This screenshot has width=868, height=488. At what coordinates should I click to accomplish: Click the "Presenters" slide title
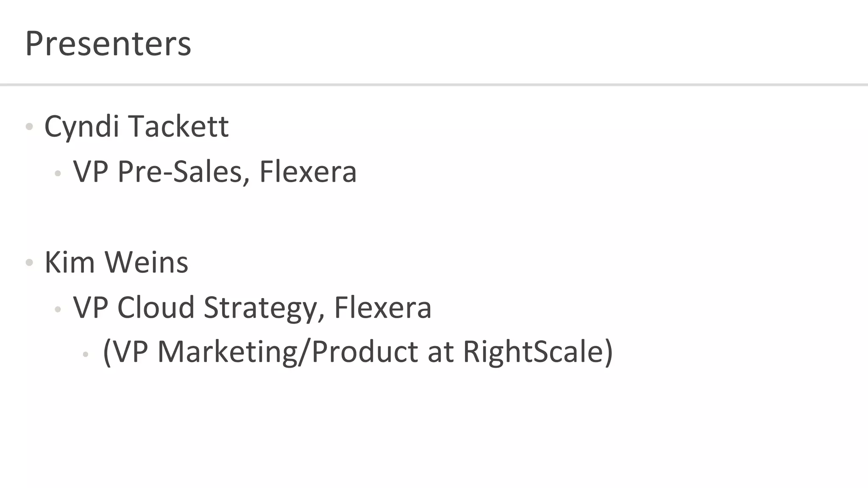coord(108,44)
